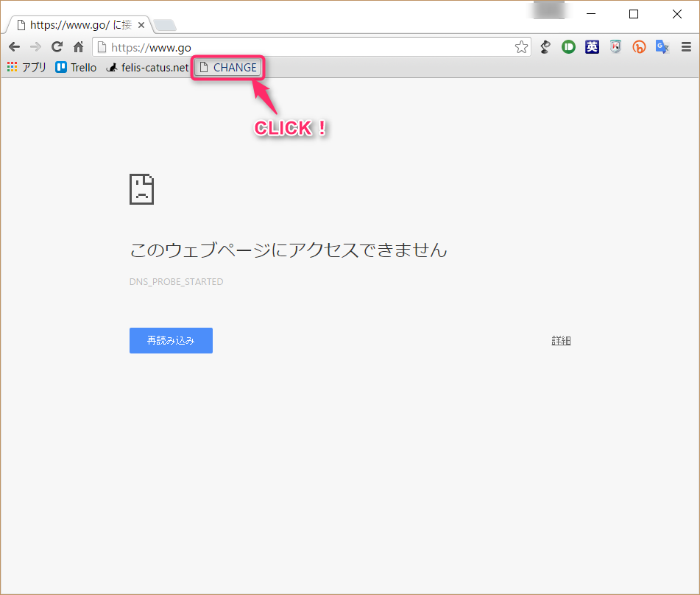700x595 pixels.
Task: Click the Home button icon
Action: click(78, 46)
